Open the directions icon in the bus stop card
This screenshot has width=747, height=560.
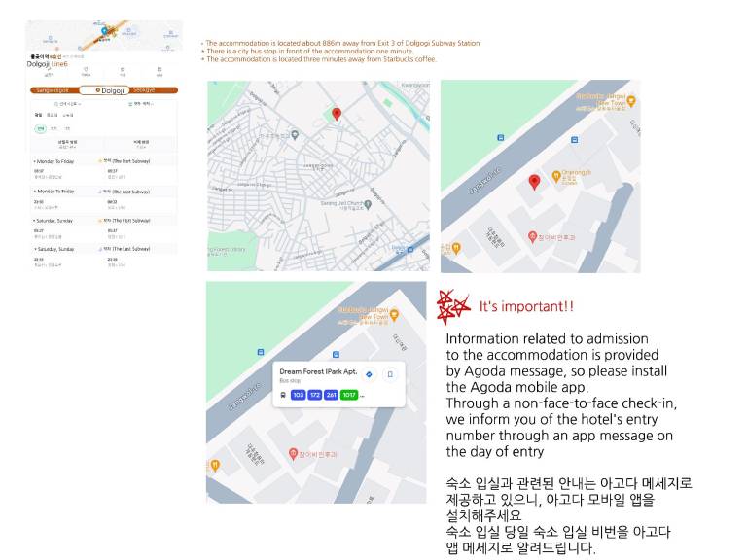tap(369, 374)
